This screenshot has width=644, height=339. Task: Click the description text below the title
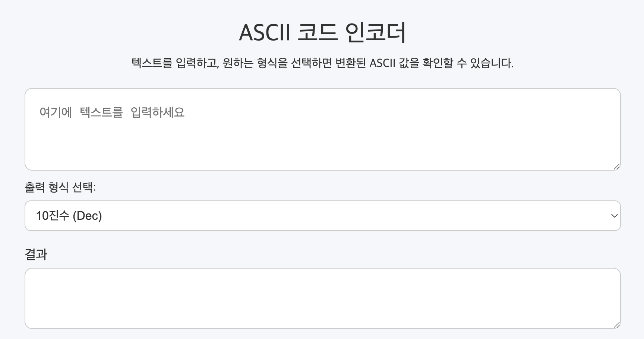322,63
